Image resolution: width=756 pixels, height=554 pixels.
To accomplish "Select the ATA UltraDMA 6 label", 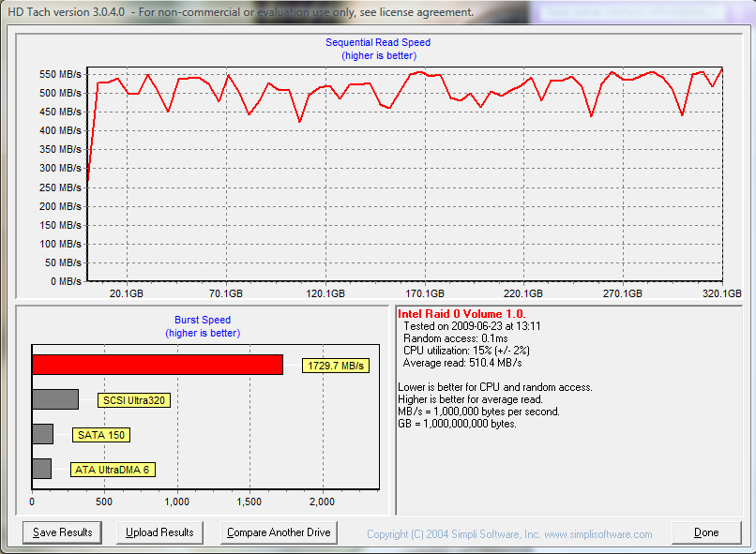I will tap(113, 470).
